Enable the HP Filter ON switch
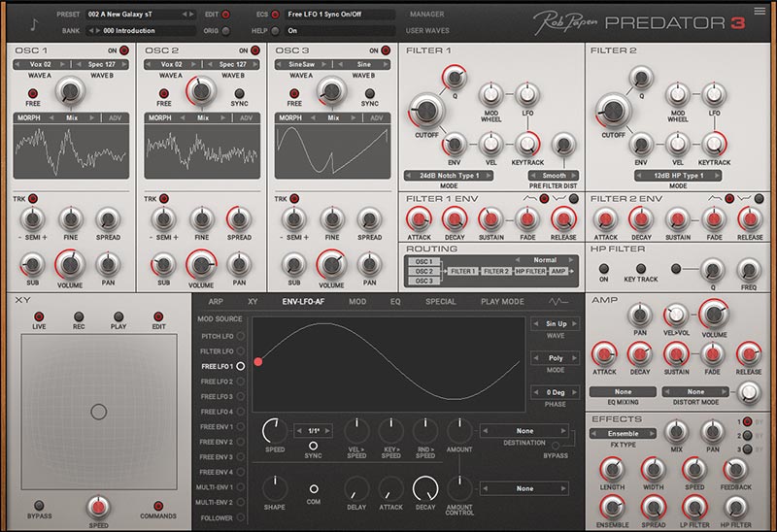 (603, 269)
